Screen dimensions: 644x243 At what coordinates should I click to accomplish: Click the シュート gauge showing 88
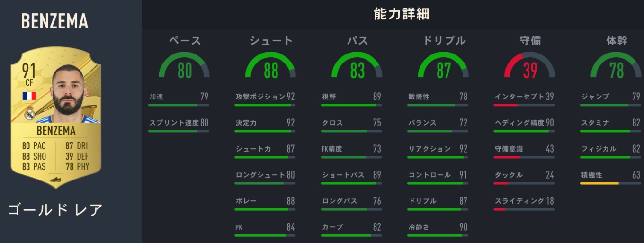point(270,66)
